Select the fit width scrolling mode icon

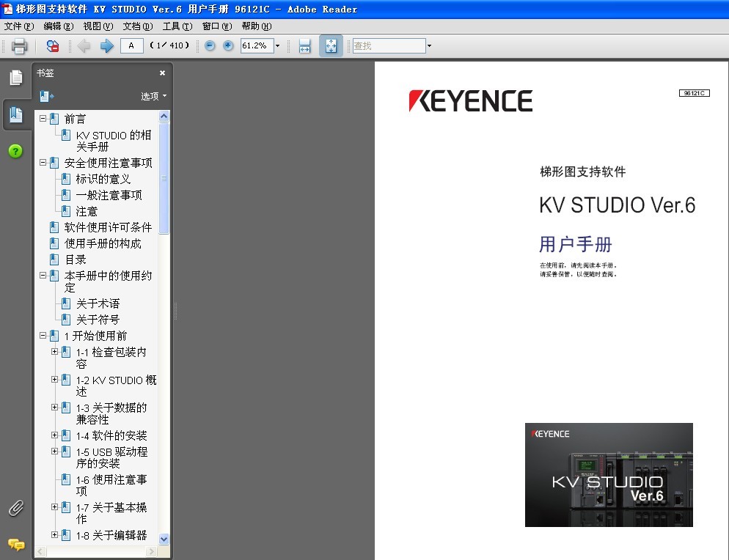305,46
